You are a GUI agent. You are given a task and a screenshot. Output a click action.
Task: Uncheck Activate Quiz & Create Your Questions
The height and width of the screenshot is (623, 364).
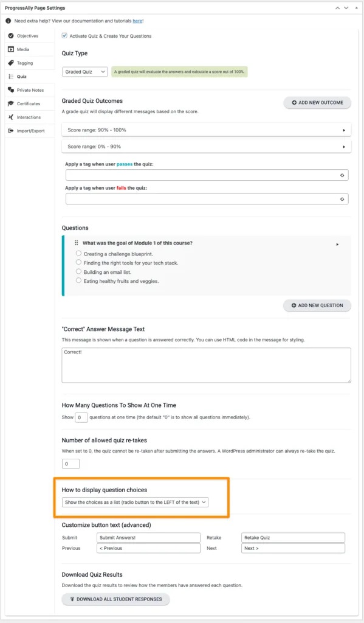(64, 36)
